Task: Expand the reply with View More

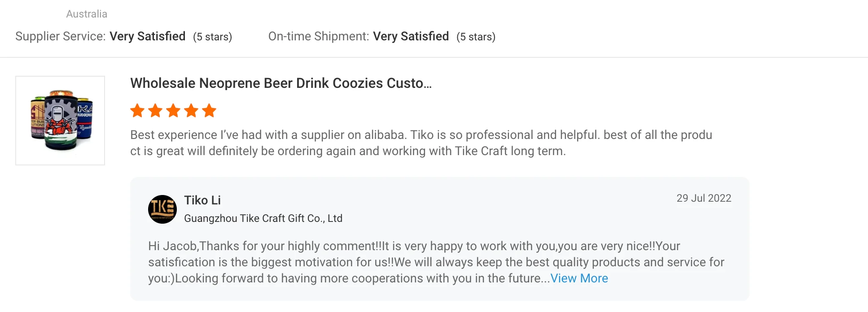Action: (x=579, y=278)
